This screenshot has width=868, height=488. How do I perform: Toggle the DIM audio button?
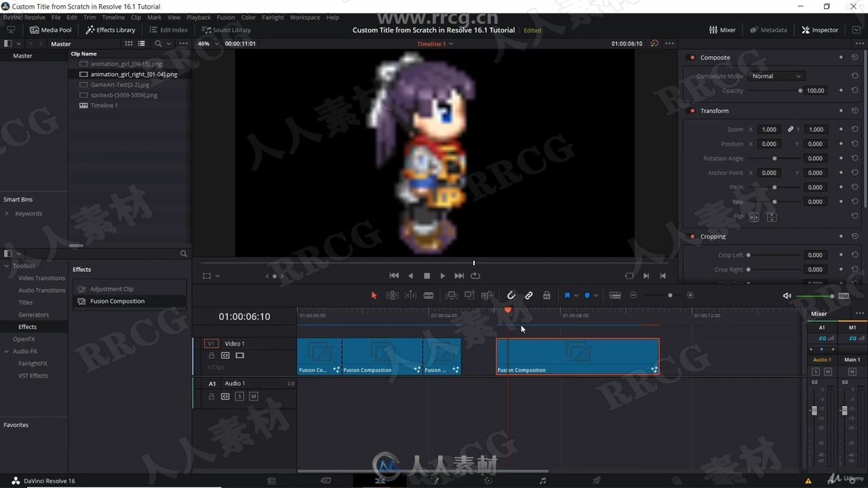[844, 296]
